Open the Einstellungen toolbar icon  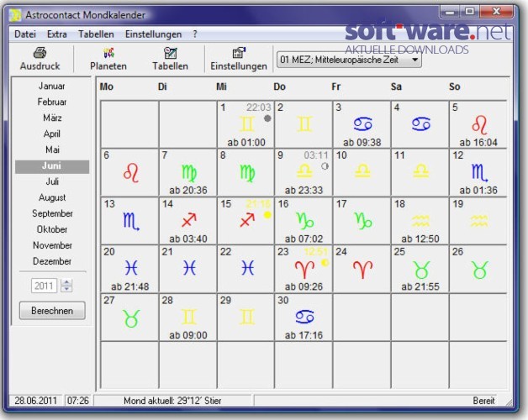[239, 53]
